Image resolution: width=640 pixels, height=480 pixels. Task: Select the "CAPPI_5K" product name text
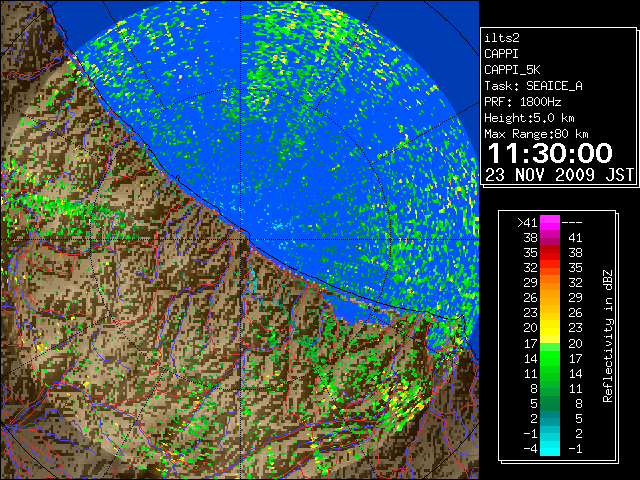pos(512,70)
